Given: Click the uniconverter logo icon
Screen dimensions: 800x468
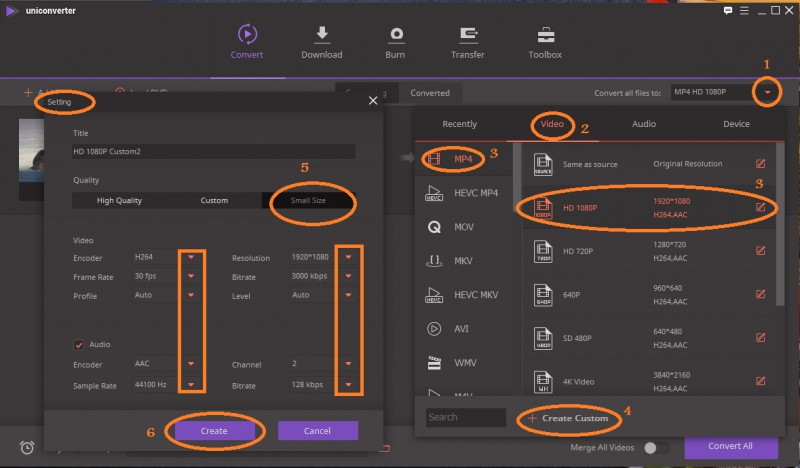Looking at the screenshot, I should (x=11, y=11).
